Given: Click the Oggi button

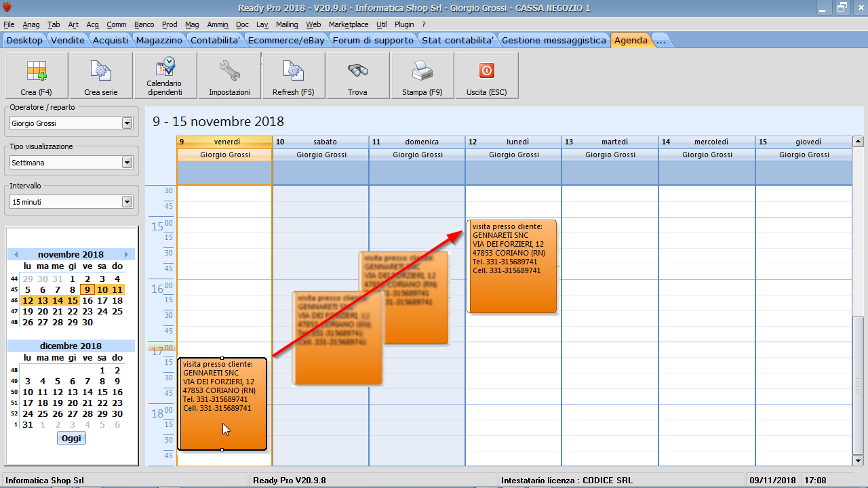Looking at the screenshot, I should click(71, 438).
